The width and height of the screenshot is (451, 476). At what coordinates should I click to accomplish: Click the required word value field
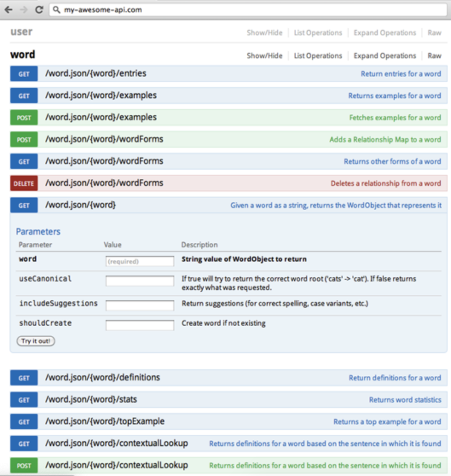tap(140, 261)
